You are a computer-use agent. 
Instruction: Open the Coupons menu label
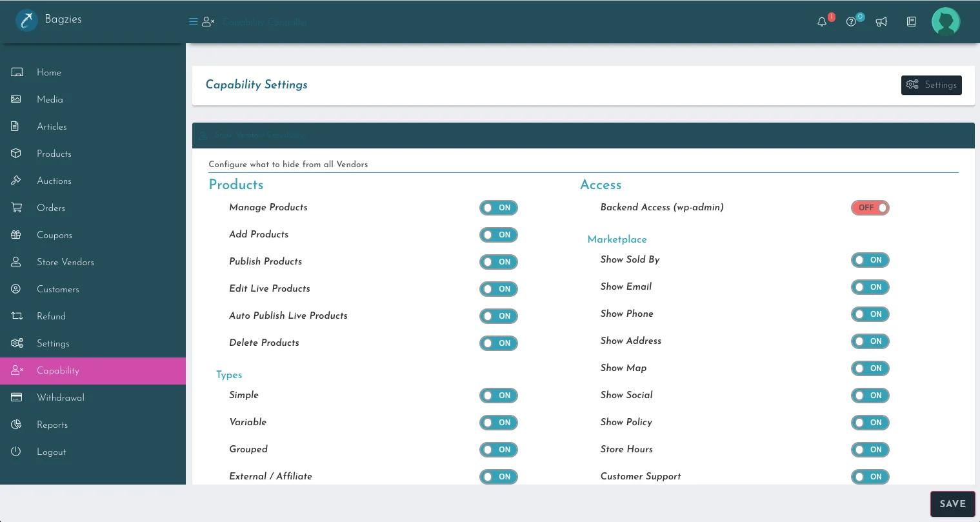54,235
